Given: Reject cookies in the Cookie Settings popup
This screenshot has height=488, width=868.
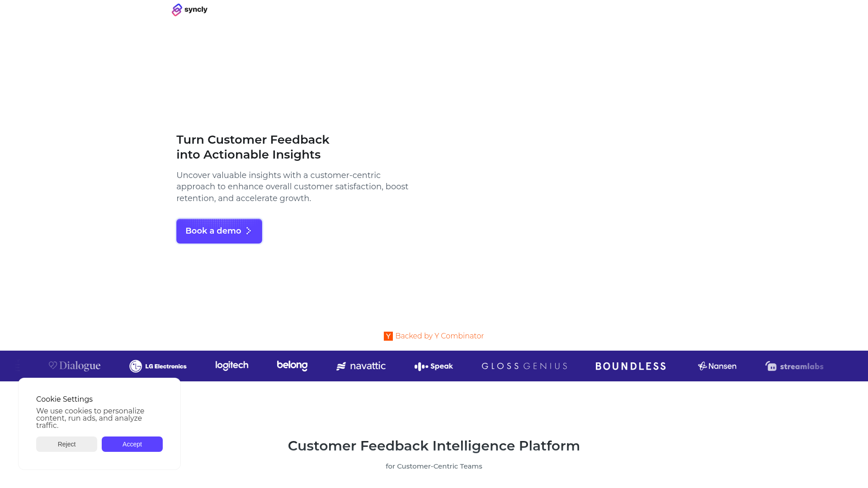Looking at the screenshot, I should point(66,444).
